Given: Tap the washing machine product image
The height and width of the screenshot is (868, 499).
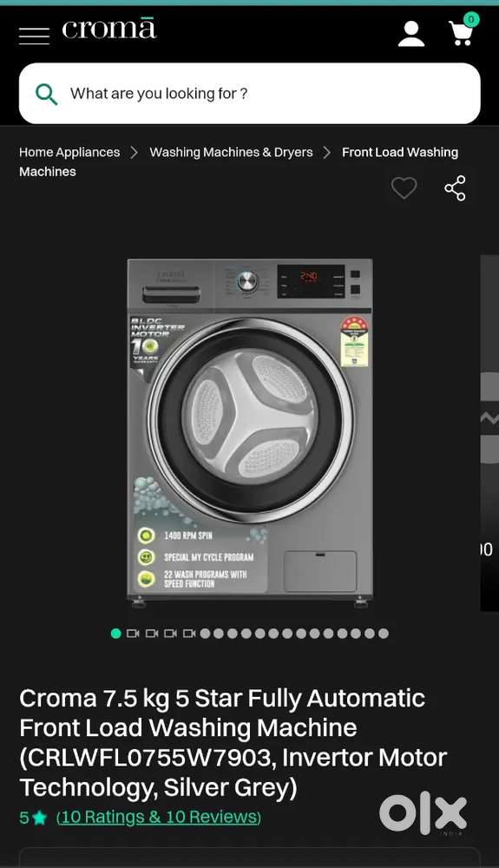Looking at the screenshot, I should (250, 431).
